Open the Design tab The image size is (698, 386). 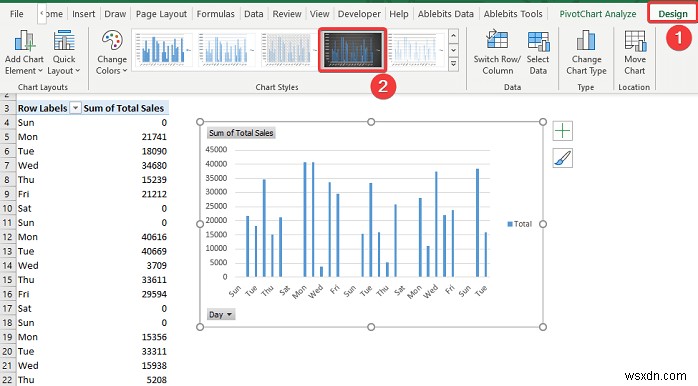(x=673, y=14)
